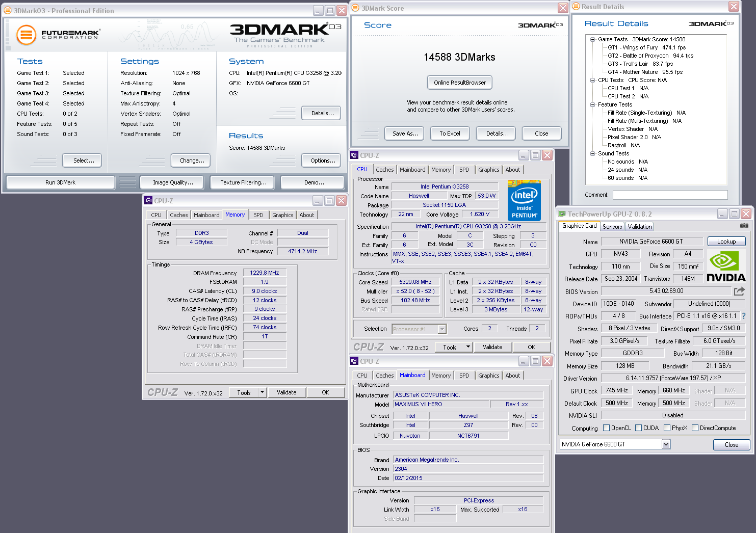Click Save As... in 3DMark Score

coord(405,134)
